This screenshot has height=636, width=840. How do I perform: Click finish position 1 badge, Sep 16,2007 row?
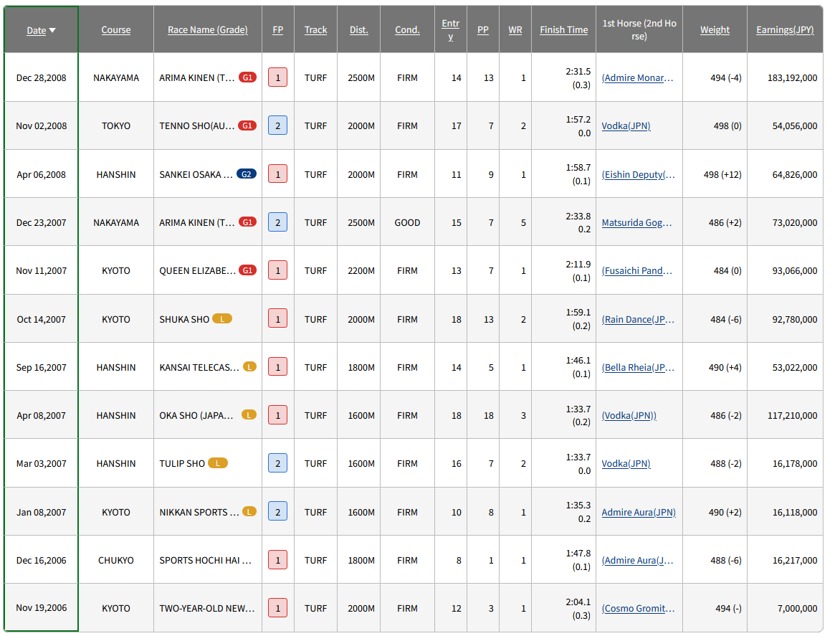(x=277, y=366)
